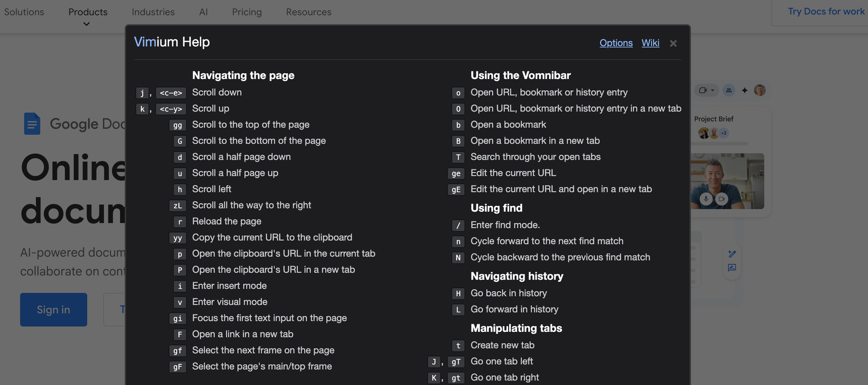868x385 pixels.
Task: Click 'Cycle backward to the previous find match'
Action: (560, 257)
